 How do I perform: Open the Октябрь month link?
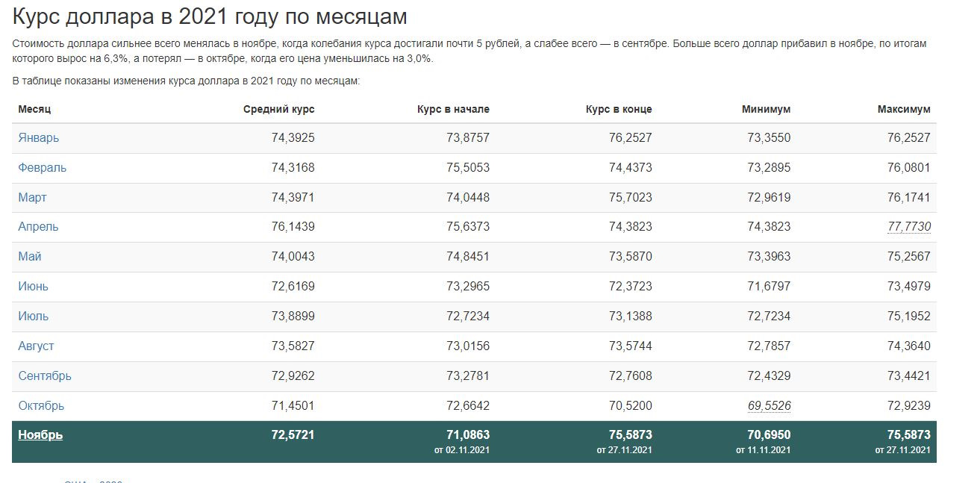[x=41, y=406]
